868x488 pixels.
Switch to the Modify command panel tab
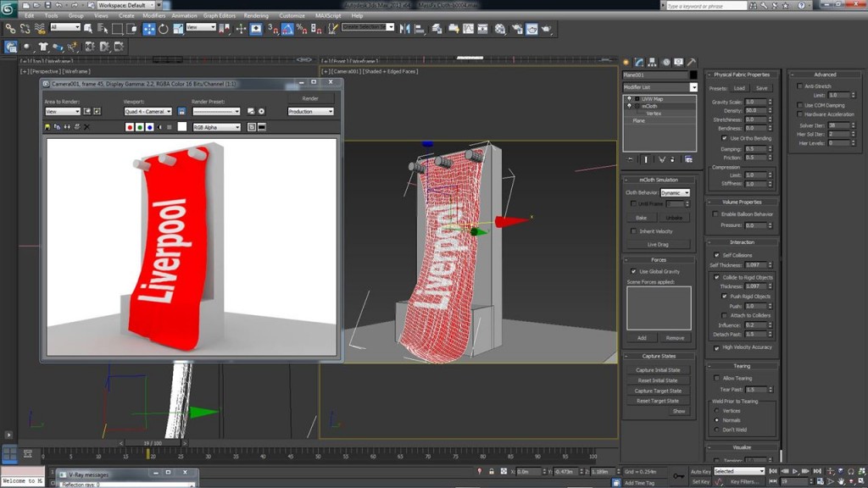tap(639, 63)
